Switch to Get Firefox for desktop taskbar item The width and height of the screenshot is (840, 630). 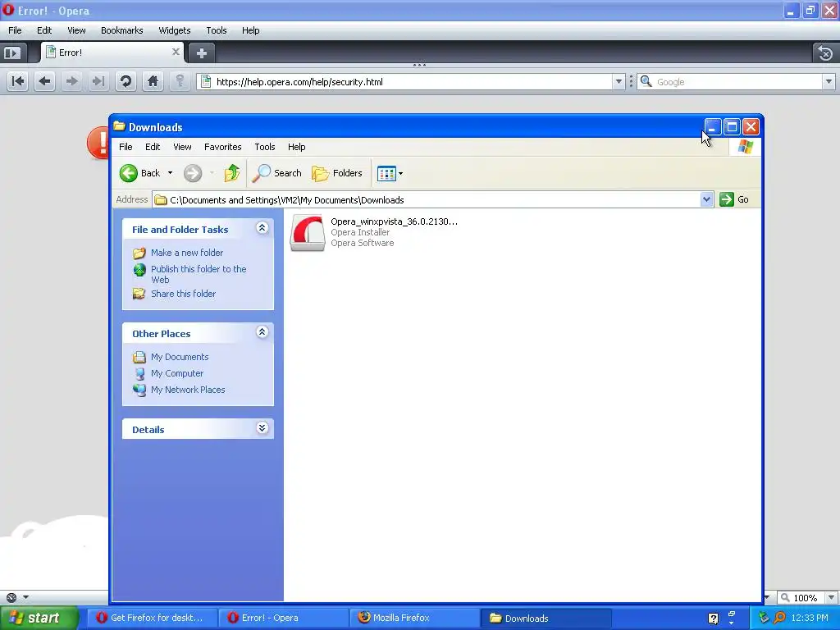point(151,618)
